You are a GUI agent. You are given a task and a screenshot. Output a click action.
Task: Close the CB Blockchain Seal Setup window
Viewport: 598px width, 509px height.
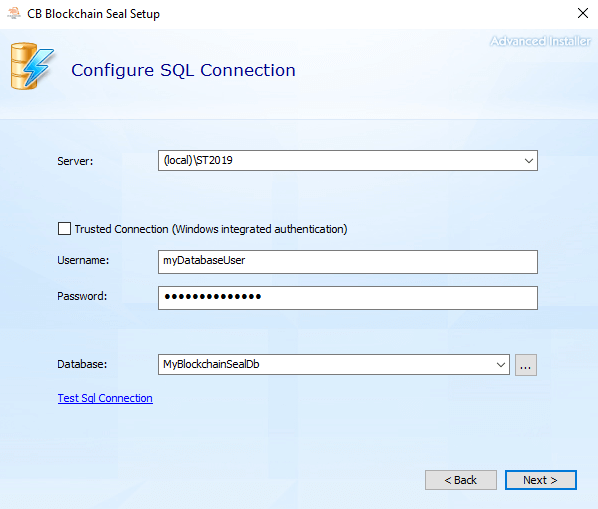[582, 13]
